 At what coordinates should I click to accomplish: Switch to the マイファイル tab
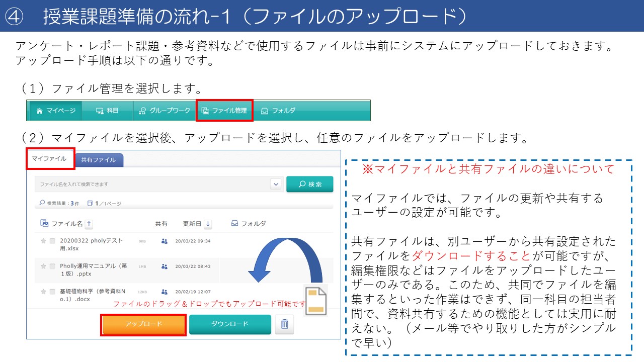click(49, 159)
